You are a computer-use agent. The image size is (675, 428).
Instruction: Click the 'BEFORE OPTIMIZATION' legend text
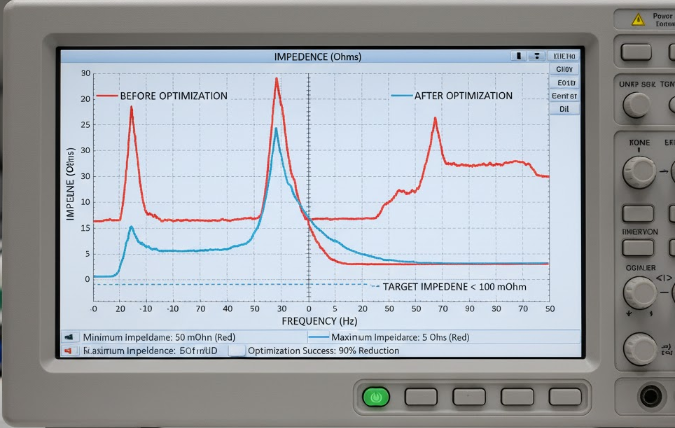[173, 96]
